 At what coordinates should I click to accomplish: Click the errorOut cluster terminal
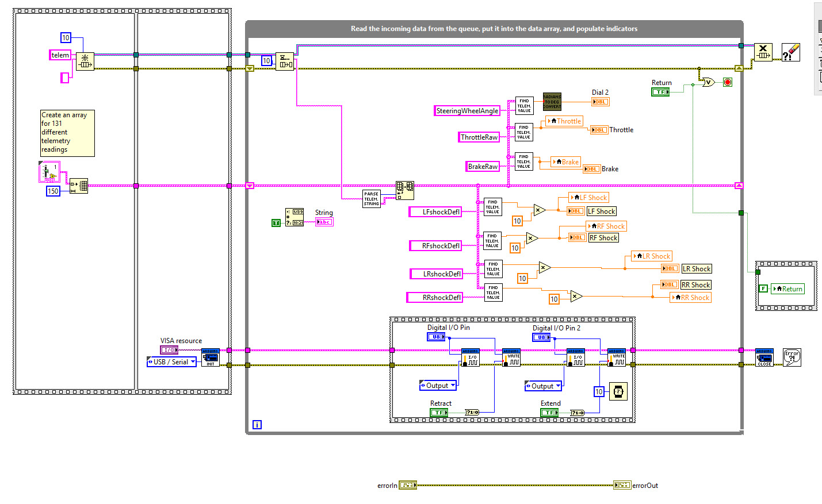[622, 485]
